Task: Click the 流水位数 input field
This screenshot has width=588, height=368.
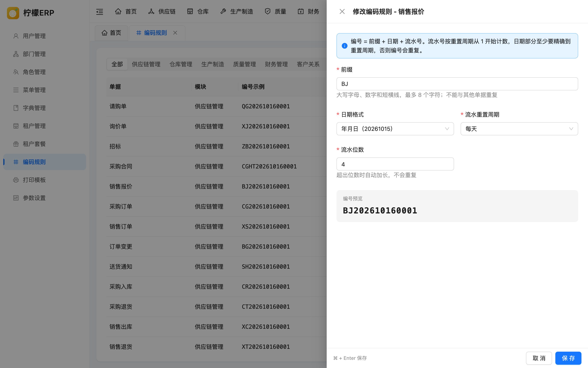Action: pyautogui.click(x=395, y=164)
